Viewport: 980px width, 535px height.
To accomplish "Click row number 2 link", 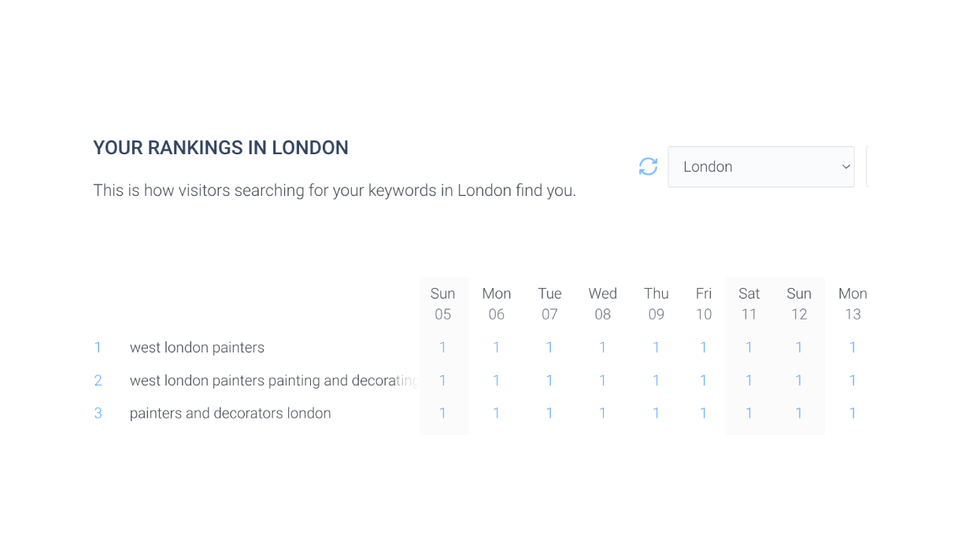I will 98,381.
